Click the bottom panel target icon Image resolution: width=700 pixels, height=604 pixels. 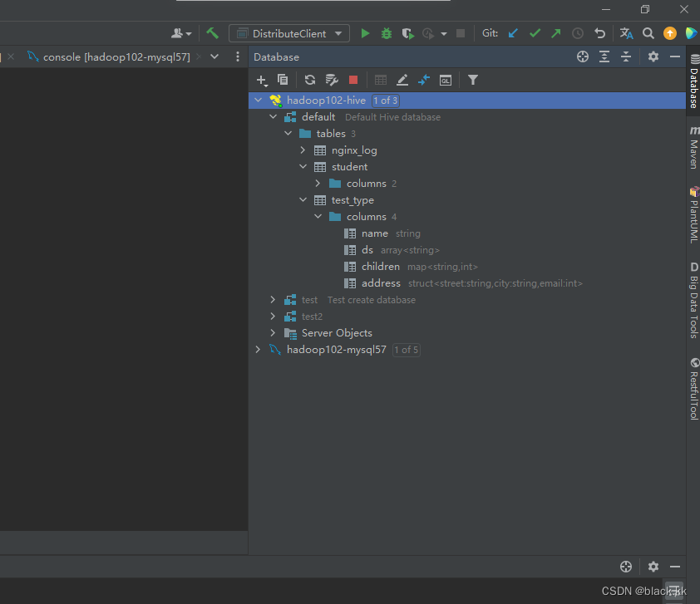tap(626, 567)
